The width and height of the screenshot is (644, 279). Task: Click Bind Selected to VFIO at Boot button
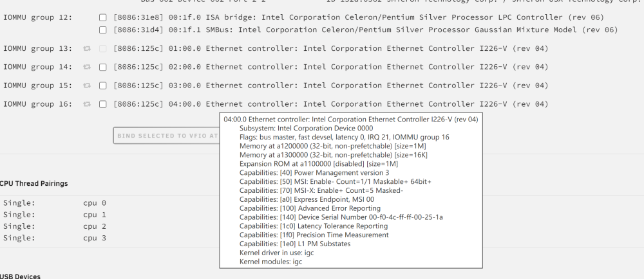(166, 136)
